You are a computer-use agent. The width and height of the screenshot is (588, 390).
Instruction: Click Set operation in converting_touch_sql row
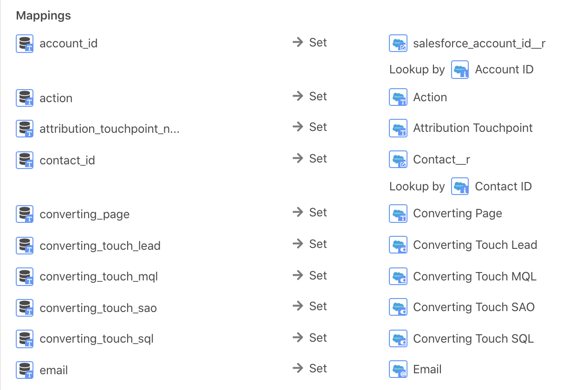[310, 338]
